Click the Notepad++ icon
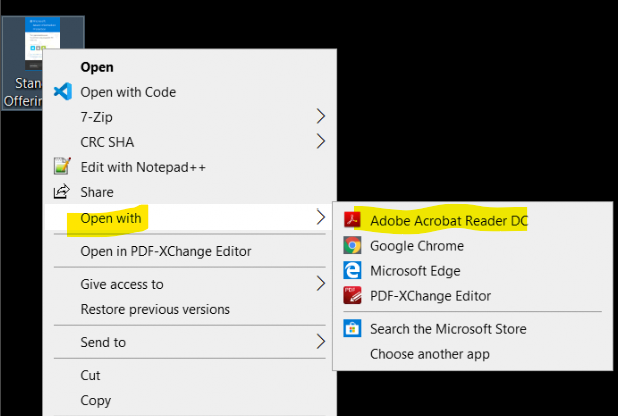The height and width of the screenshot is (416, 618). click(x=62, y=167)
